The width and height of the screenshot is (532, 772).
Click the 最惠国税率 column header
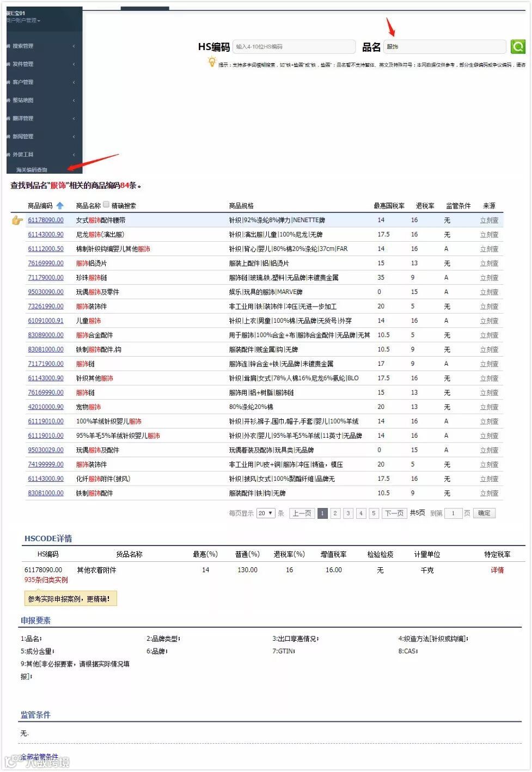[389, 206]
